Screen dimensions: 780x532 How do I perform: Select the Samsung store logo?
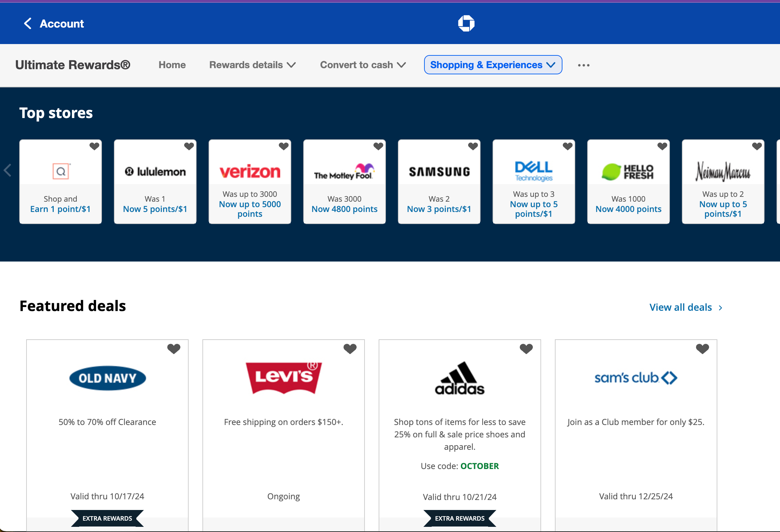pyautogui.click(x=439, y=171)
